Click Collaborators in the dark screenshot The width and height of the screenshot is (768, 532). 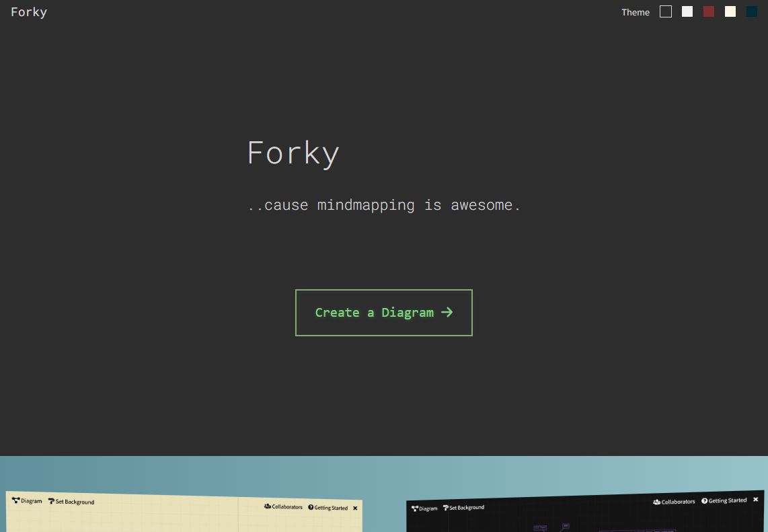coord(674,502)
